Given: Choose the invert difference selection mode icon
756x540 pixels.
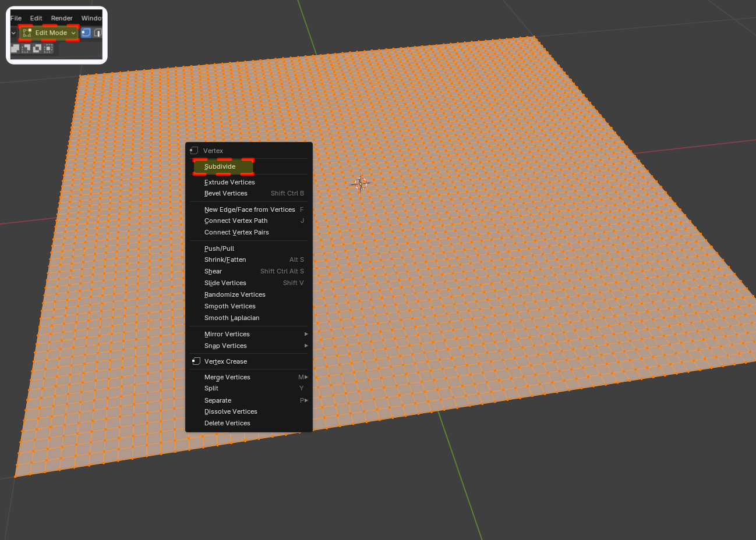Looking at the screenshot, I should [x=37, y=49].
